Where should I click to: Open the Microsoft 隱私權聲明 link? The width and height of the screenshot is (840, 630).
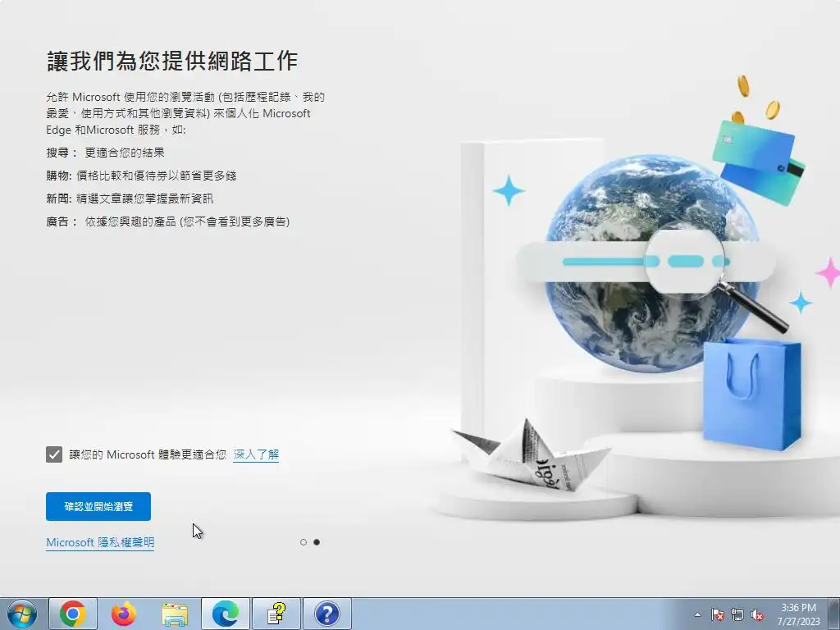tap(100, 542)
